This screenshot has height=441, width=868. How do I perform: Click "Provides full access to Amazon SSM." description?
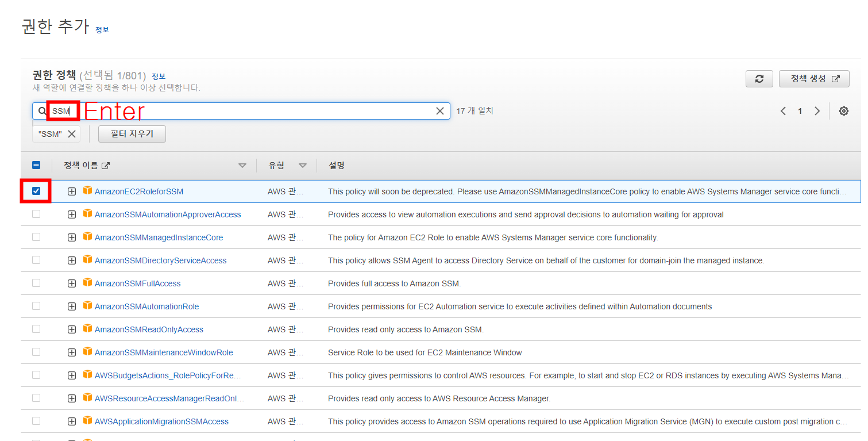395,283
